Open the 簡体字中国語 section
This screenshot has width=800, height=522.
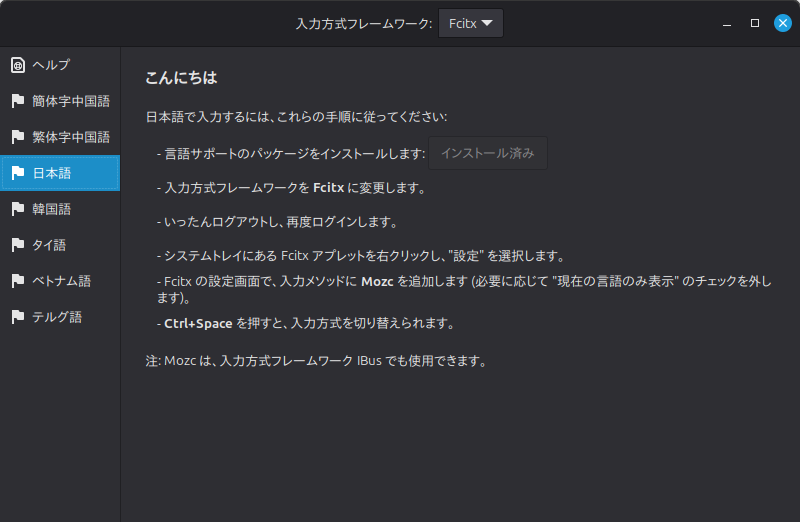coord(70,101)
